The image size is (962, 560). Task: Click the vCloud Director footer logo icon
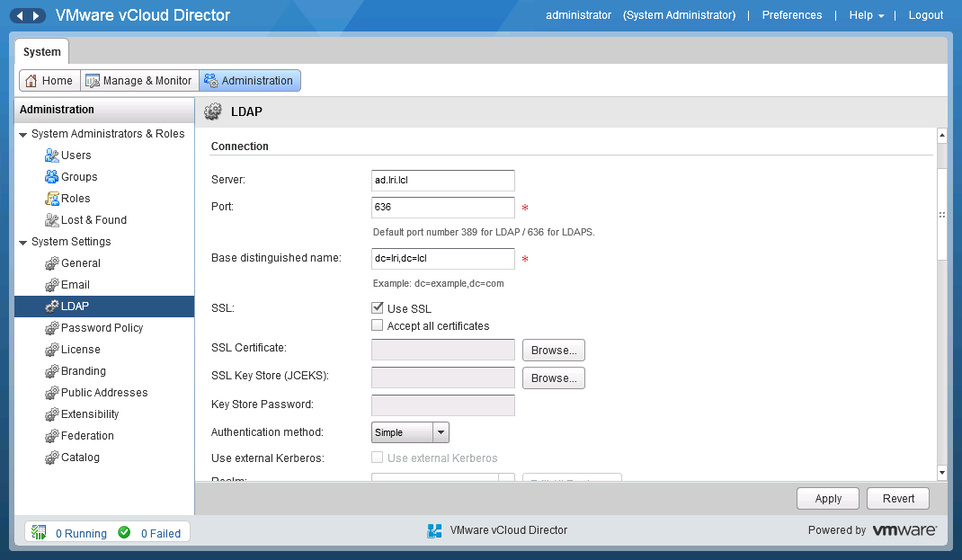[x=434, y=530]
